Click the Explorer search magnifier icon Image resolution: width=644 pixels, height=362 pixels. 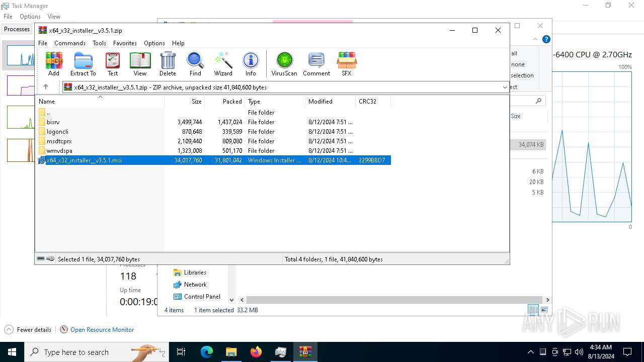[538, 101]
